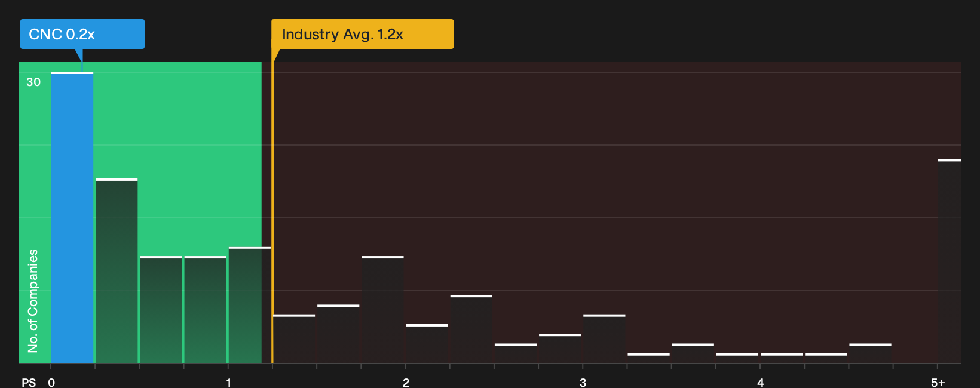Select the tallest dark bar just before PS 2
The image size is (980, 388).
pyautogui.click(x=382, y=310)
